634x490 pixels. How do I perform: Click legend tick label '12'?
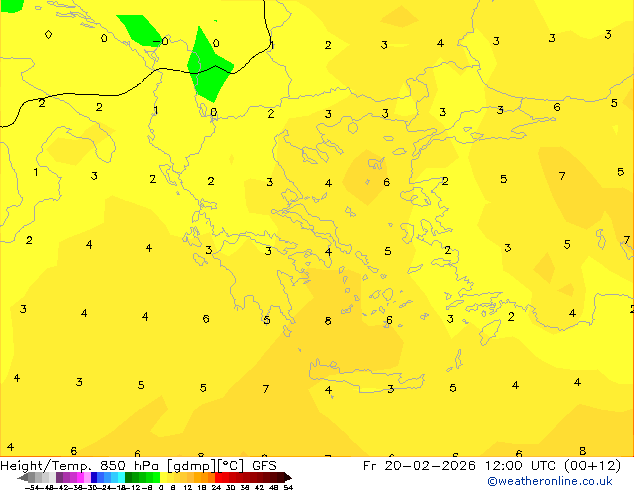point(188,487)
